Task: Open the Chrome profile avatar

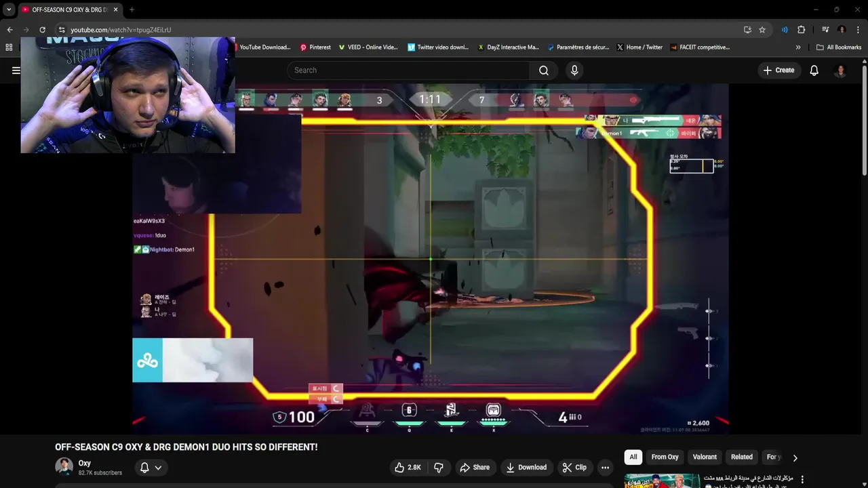Action: [842, 30]
